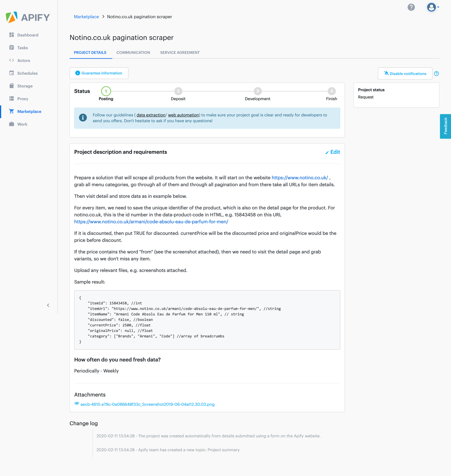
Task: Open the help question mark in top bar
Action: click(411, 7)
